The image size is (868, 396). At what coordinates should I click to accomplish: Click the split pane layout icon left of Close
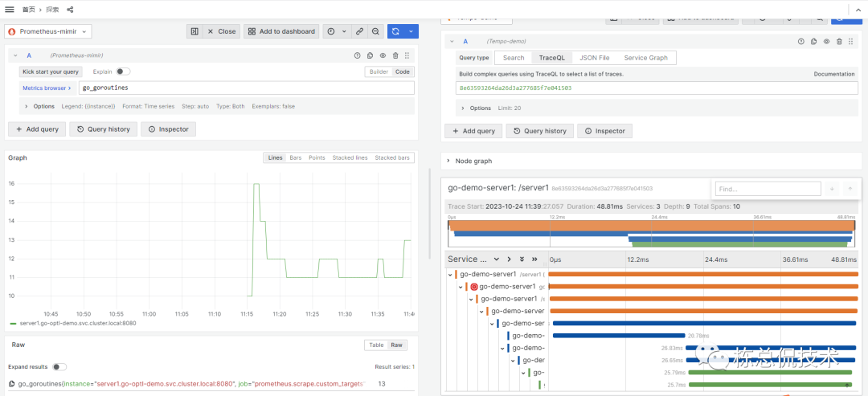tap(194, 31)
